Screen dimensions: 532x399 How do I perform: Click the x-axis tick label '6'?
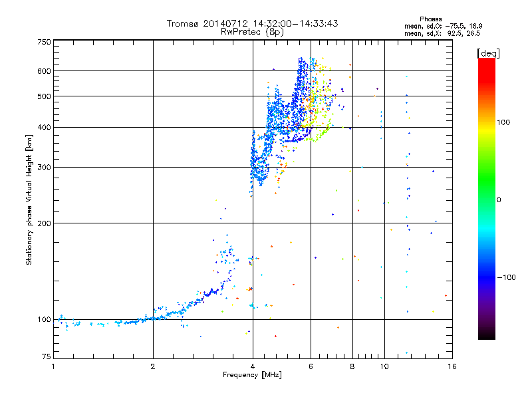click(311, 366)
